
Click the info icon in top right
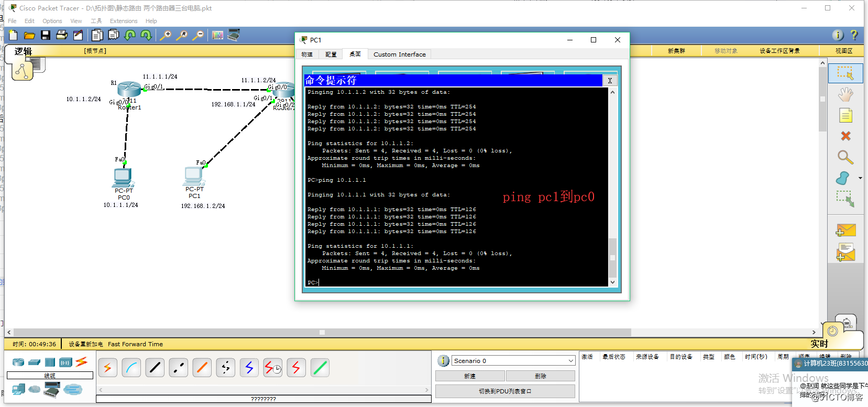(x=838, y=35)
